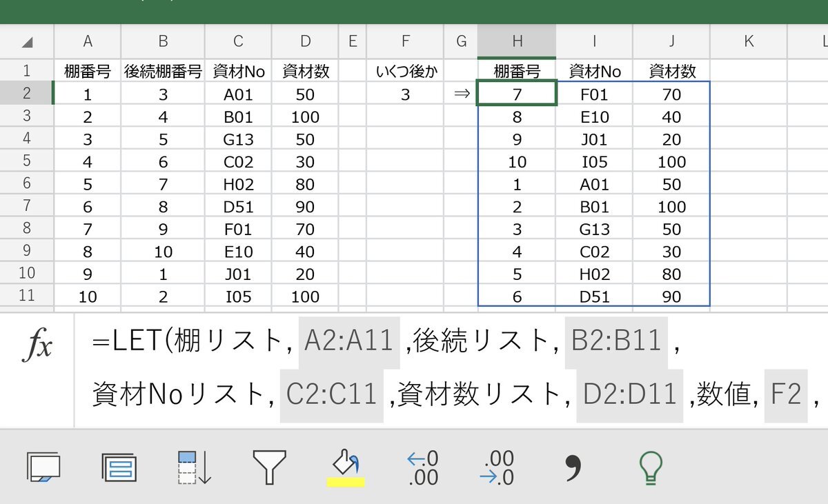
Task: Click cell D5 with value 30
Action: (305, 161)
